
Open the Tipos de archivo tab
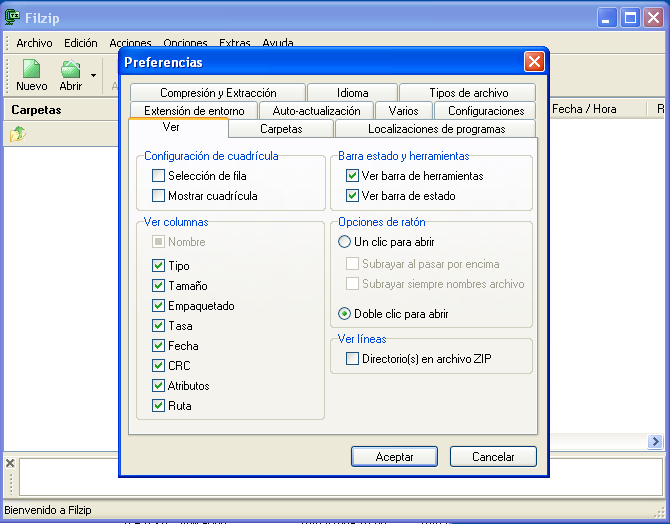(468, 92)
